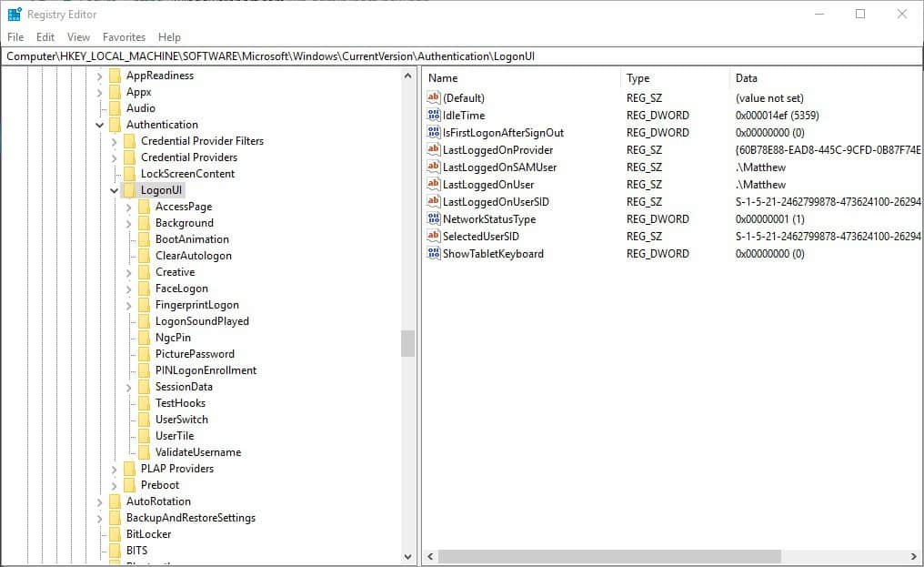Click the LastLoggedOnSAMUser string icon
This screenshot has width=924, height=567.
(434, 167)
